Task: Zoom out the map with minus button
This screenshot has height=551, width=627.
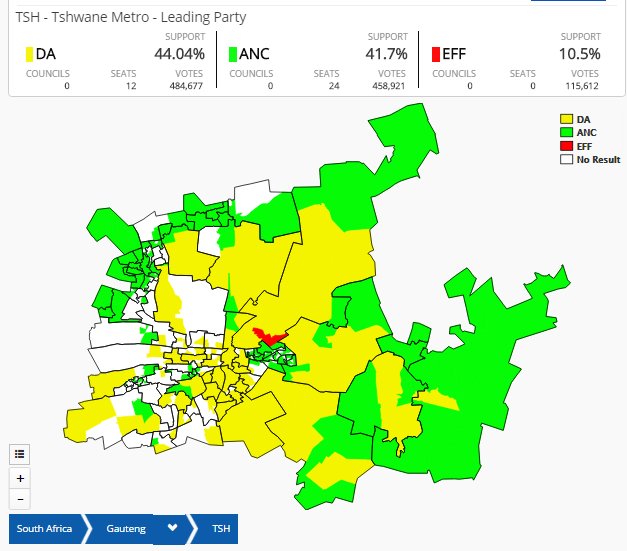Action: pos(20,499)
